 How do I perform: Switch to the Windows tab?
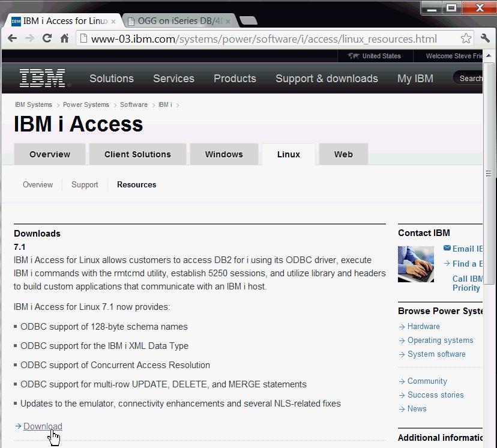coord(224,154)
